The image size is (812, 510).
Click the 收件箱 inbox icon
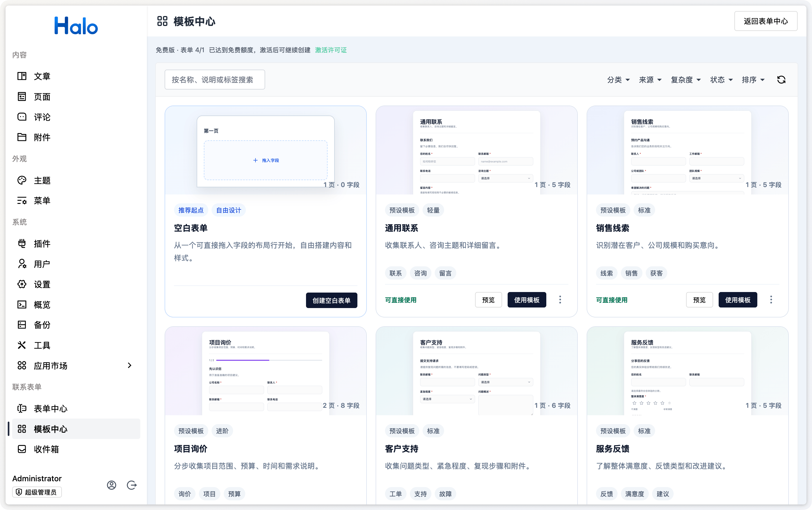pyautogui.click(x=22, y=449)
